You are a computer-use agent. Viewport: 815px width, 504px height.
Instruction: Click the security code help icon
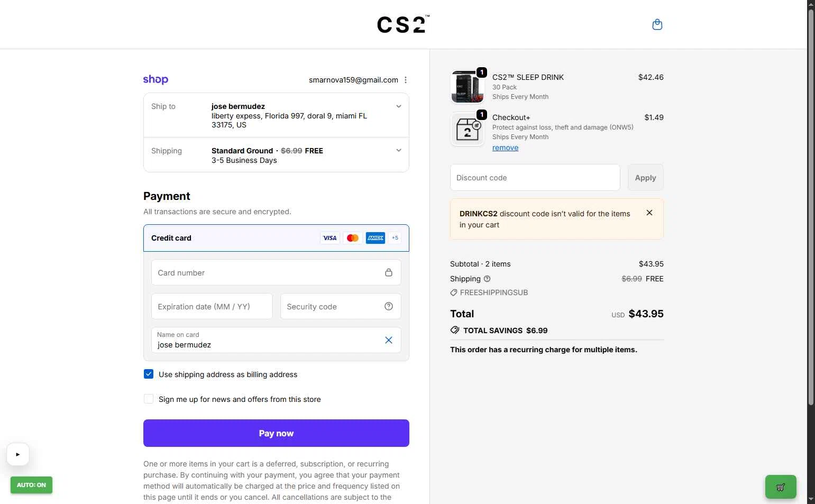click(389, 306)
